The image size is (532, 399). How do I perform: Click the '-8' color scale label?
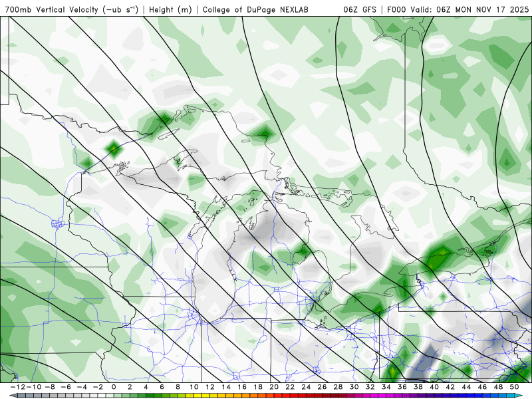pyautogui.click(x=49, y=387)
